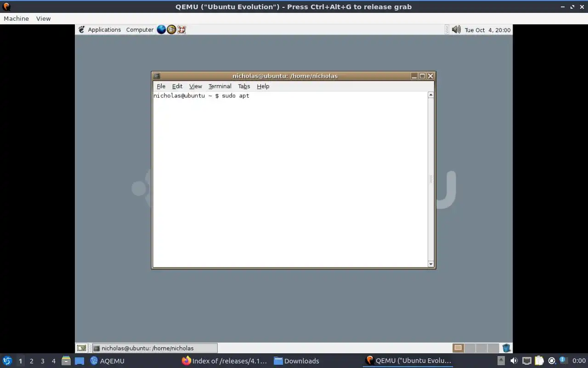
Task: Switch to second guest workspace
Action: coord(469,348)
